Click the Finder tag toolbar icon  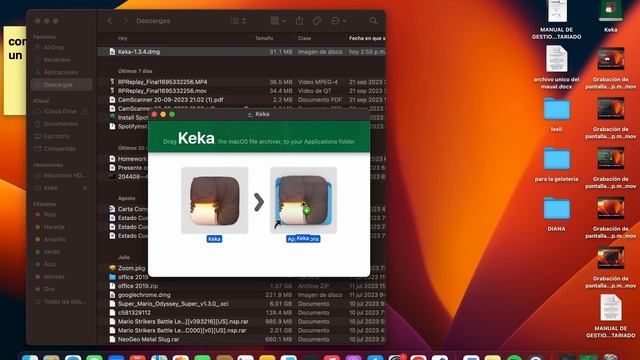(x=317, y=20)
